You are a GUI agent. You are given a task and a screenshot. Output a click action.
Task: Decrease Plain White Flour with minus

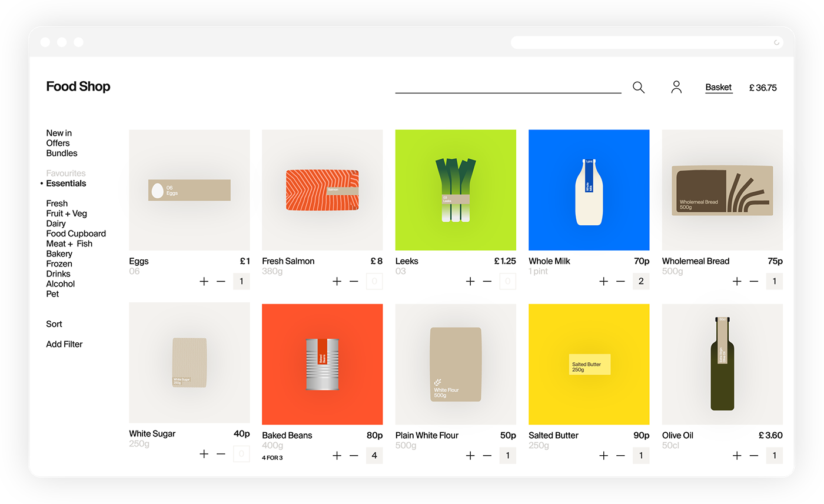click(x=487, y=456)
